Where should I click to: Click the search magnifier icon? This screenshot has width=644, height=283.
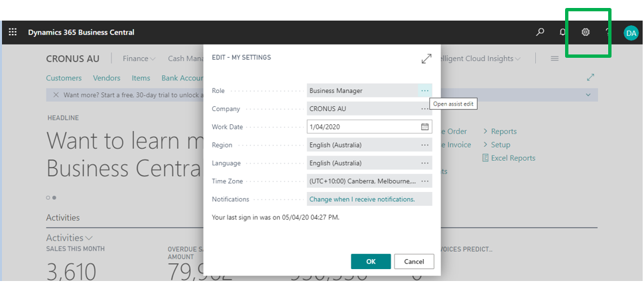tap(541, 32)
